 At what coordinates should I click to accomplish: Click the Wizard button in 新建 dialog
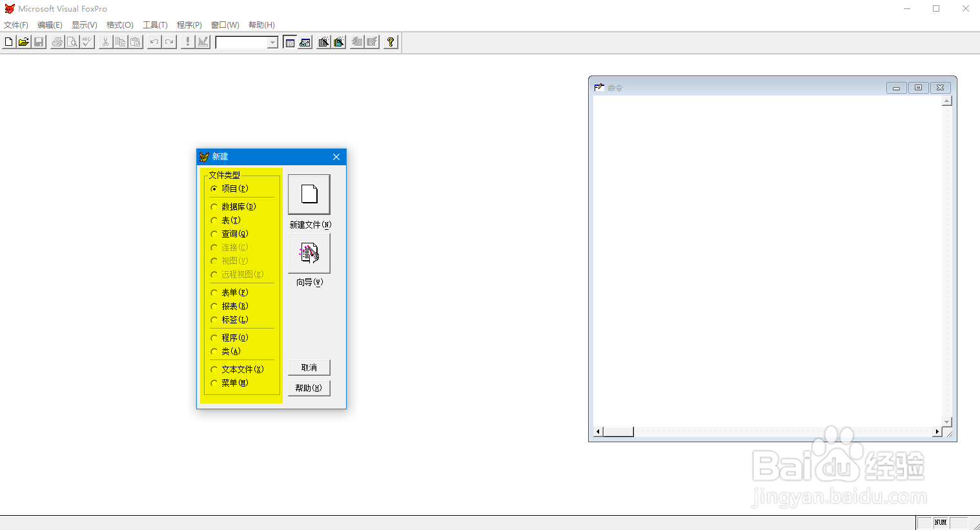(309, 253)
